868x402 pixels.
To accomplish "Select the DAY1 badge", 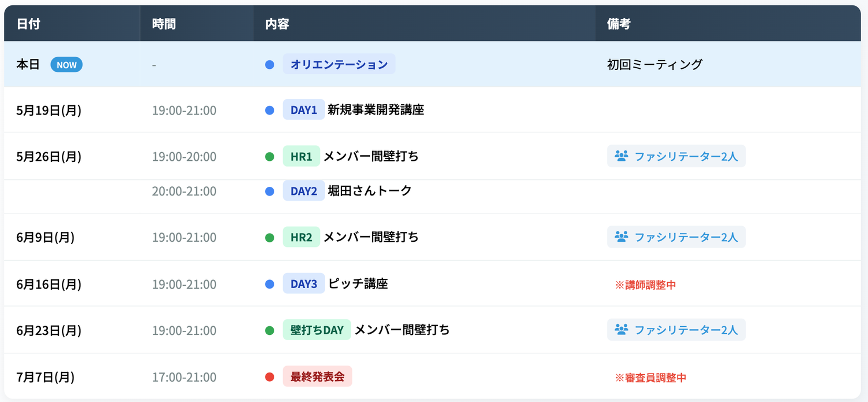I will 304,110.
